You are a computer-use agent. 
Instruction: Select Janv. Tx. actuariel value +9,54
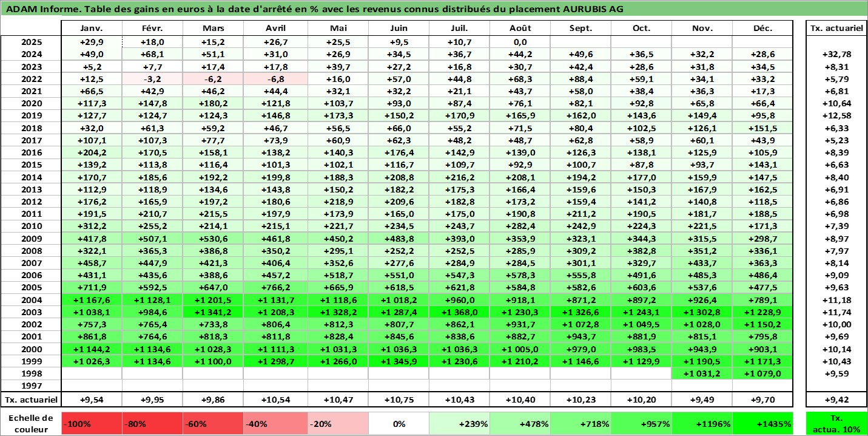[x=92, y=400]
